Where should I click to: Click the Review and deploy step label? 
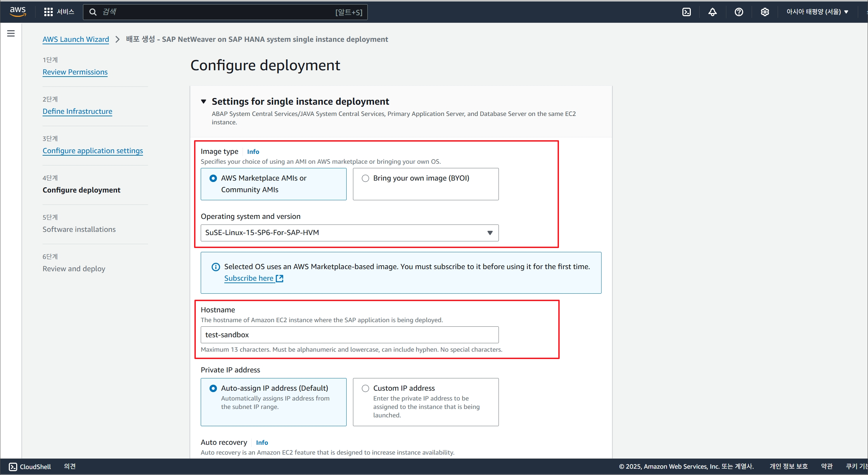pyautogui.click(x=74, y=269)
